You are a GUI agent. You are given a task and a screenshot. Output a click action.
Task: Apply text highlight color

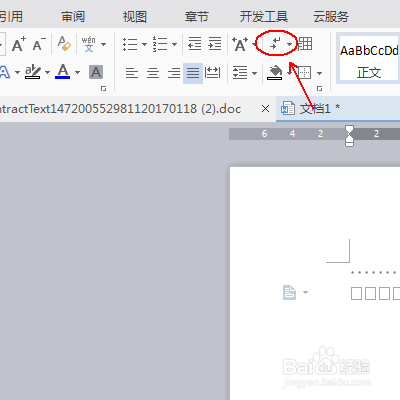[33, 72]
